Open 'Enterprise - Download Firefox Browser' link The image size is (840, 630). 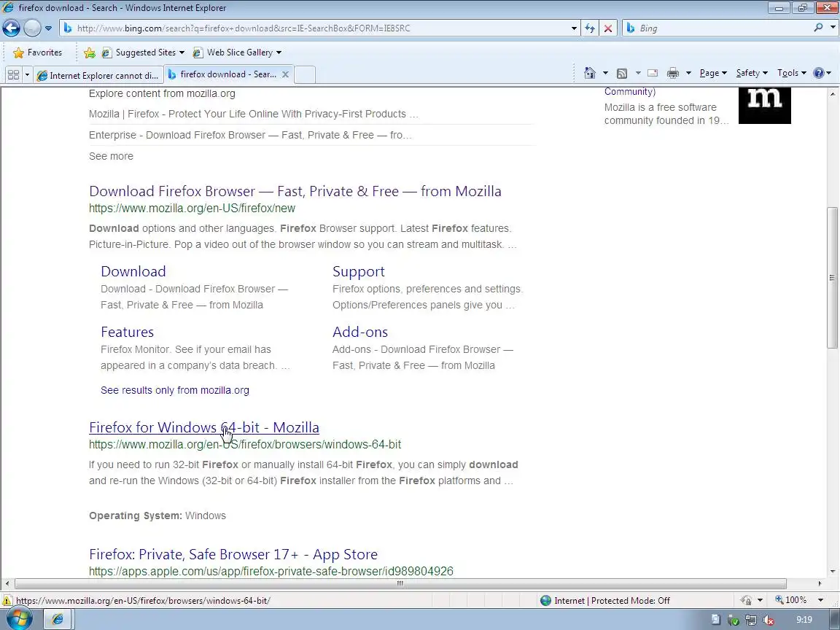click(250, 135)
